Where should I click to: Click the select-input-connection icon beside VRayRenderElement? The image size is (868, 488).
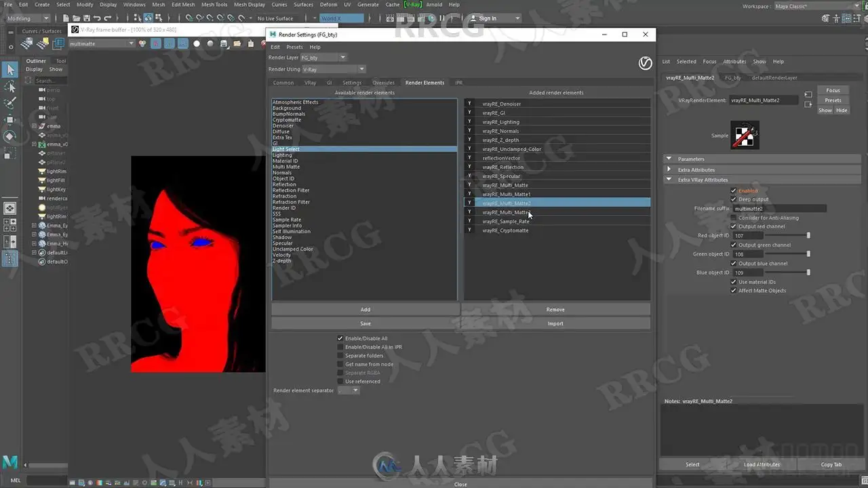(x=808, y=94)
